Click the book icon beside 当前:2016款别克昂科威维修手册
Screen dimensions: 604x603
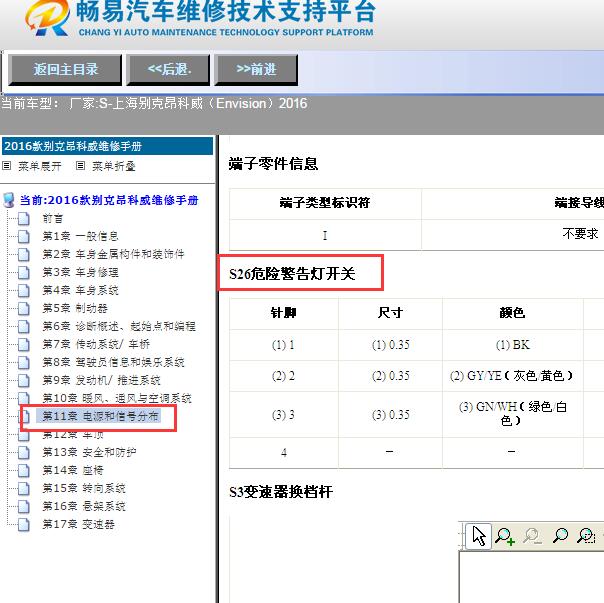pos(8,200)
